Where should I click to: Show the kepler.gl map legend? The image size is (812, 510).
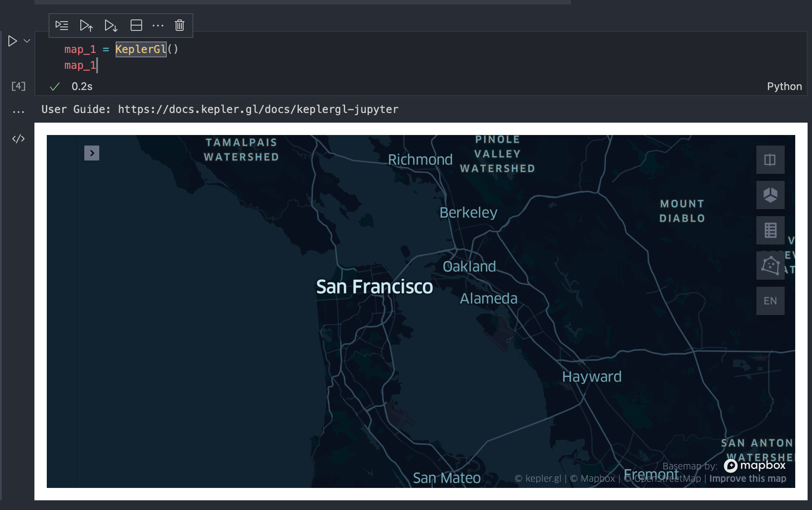(x=770, y=230)
